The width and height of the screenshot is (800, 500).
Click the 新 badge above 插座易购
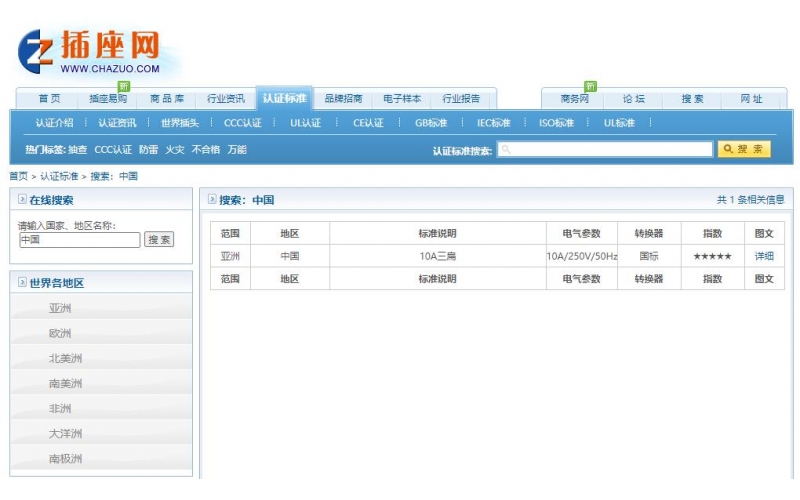tap(124, 86)
